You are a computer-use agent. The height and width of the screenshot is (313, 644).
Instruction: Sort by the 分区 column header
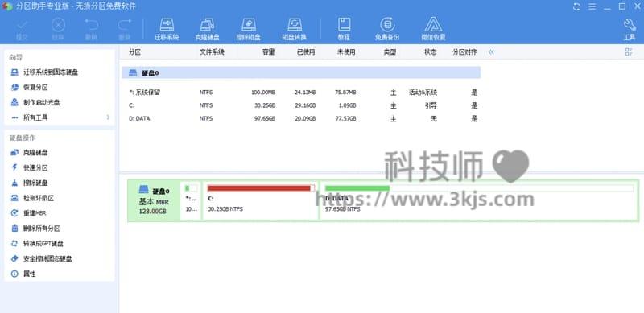[134, 52]
